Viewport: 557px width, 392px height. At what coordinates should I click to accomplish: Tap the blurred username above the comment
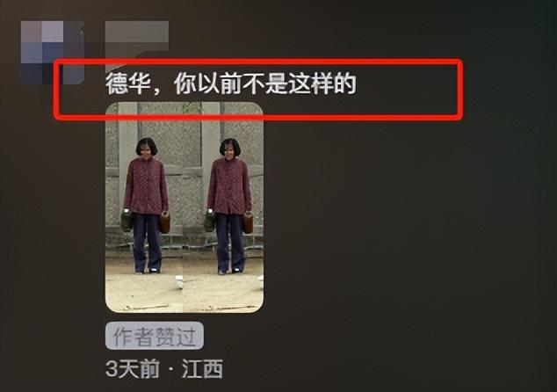click(x=137, y=36)
